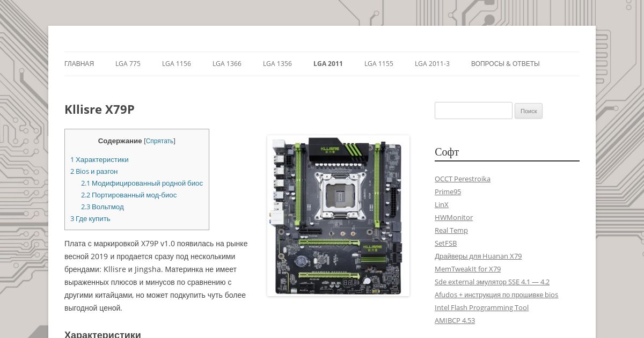Open the Kllisre X79P motherboard image
Screen dimensions: 644x338
[x=338, y=216]
